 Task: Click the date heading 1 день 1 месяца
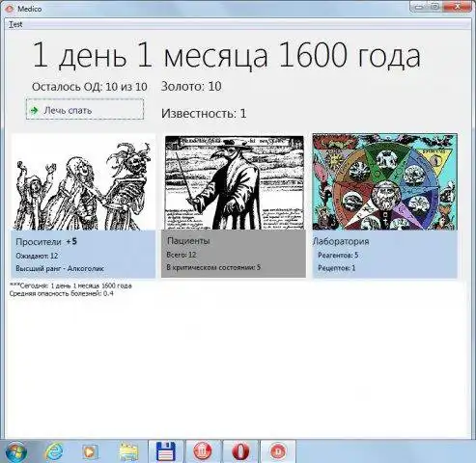226,56
